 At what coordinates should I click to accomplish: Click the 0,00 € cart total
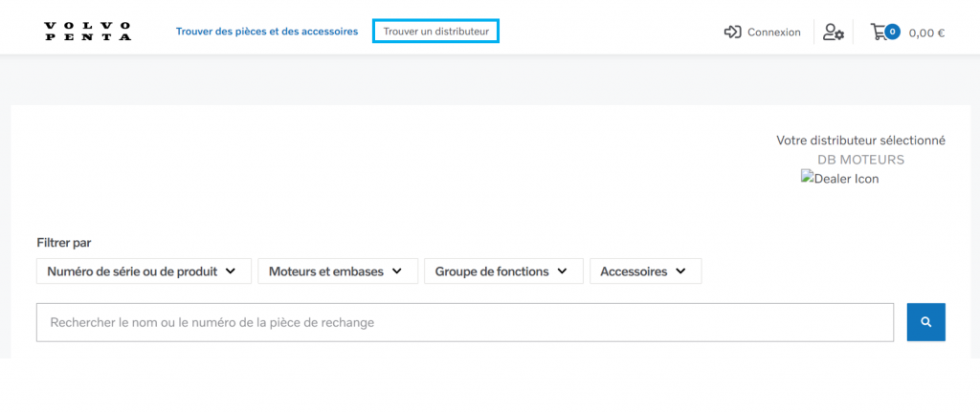pyautogui.click(x=926, y=33)
